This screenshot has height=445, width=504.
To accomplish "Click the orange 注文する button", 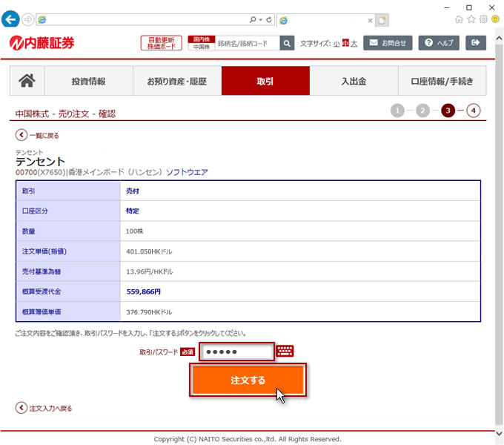I will coord(248,380).
